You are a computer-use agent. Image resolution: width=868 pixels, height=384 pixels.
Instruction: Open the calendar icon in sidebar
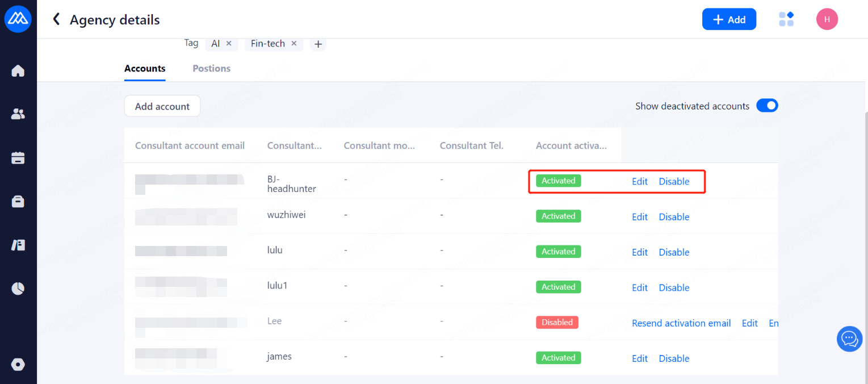click(18, 158)
